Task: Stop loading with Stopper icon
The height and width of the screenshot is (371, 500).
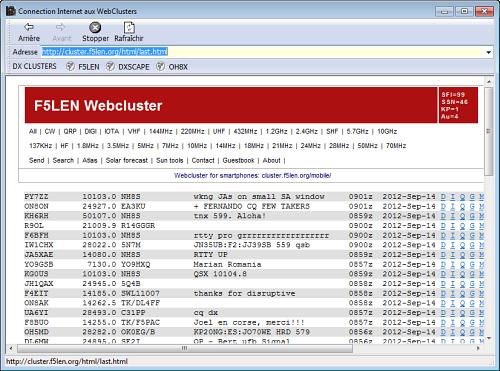Action: pos(95,32)
